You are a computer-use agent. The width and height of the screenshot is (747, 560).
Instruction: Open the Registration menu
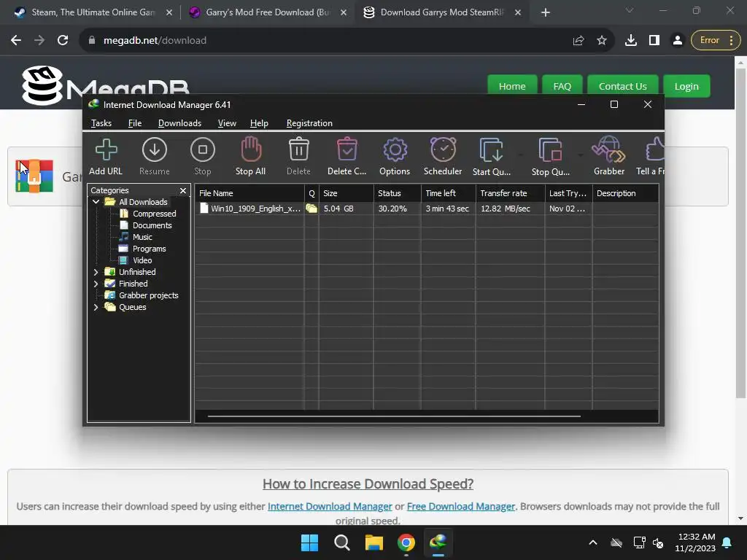click(309, 123)
